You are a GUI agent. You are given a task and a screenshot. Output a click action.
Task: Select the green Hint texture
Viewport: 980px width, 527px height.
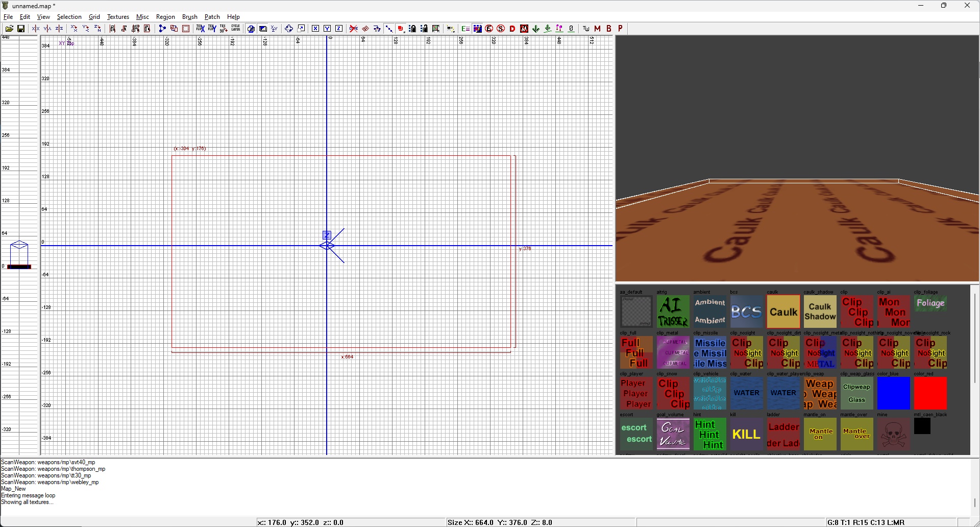click(710, 434)
